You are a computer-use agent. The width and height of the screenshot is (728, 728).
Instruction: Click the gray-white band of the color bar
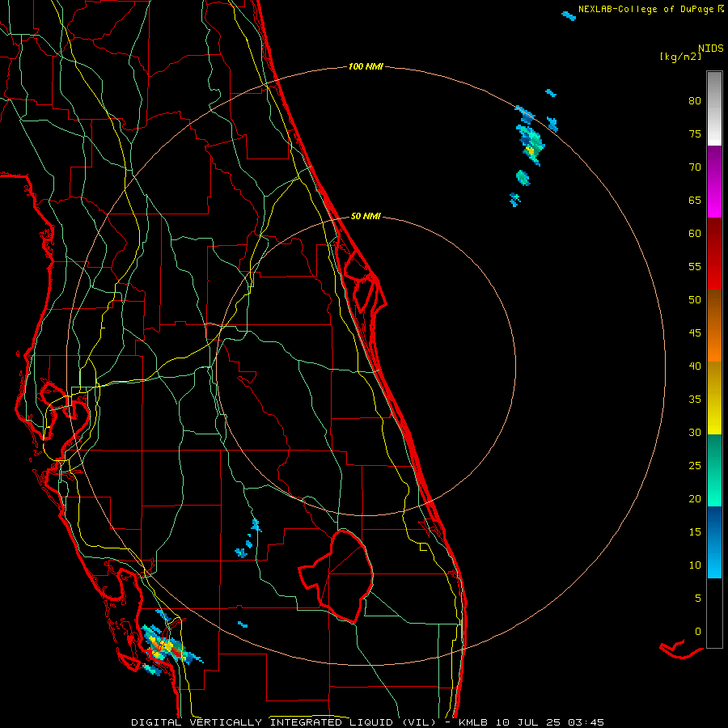pyautogui.click(x=714, y=108)
